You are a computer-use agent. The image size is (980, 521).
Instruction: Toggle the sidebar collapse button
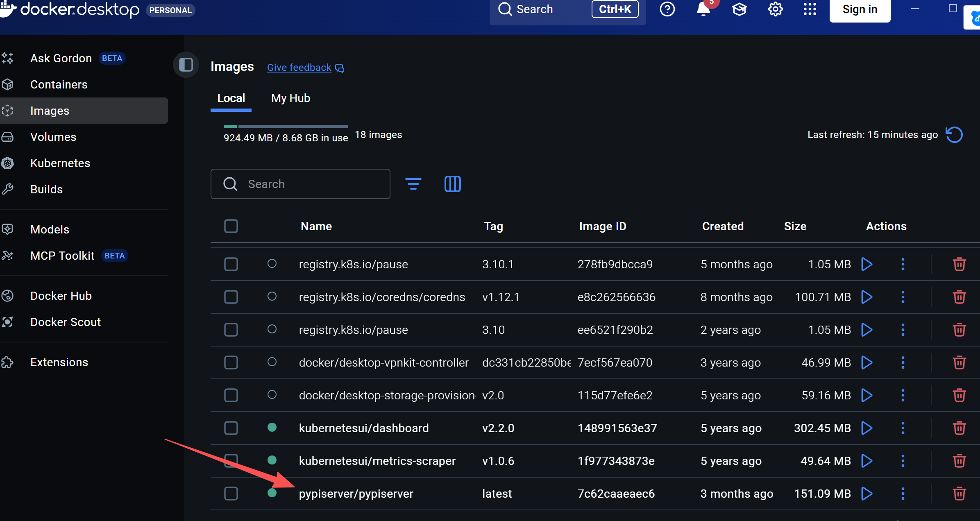click(186, 65)
